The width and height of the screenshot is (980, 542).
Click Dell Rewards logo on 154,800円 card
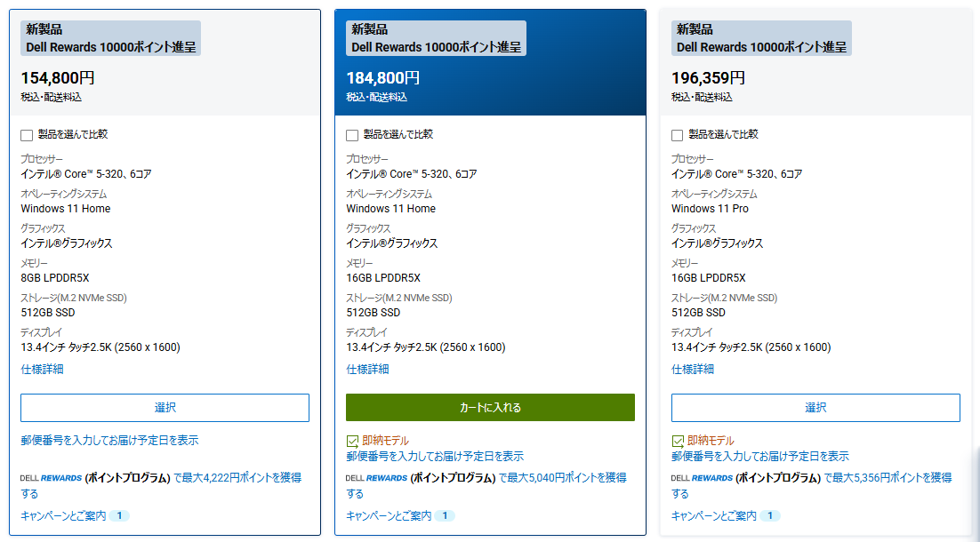point(52,478)
